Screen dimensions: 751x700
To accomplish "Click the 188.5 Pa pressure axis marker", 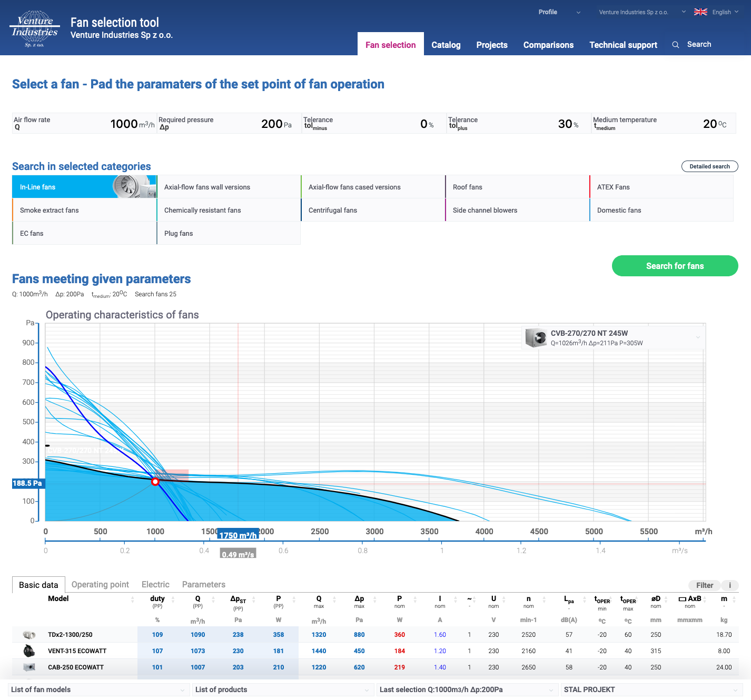I will point(28,483).
